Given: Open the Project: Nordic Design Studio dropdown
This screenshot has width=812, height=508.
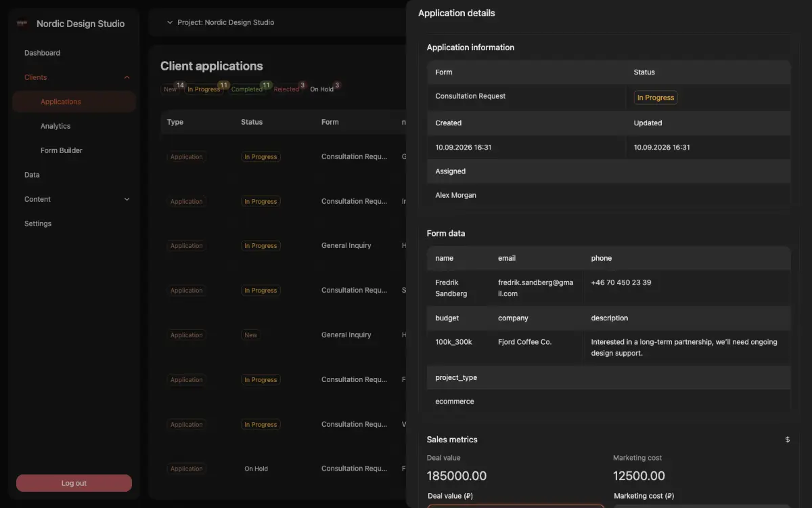Looking at the screenshot, I should pos(221,22).
